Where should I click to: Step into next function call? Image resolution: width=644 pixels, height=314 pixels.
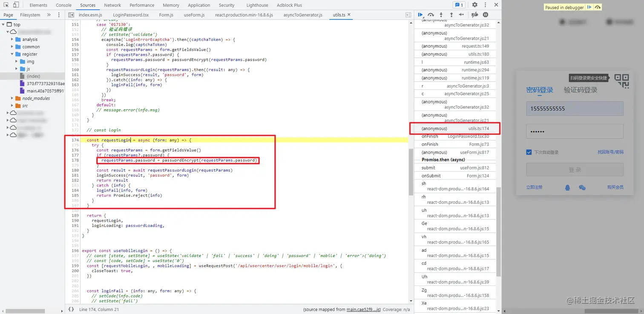[x=441, y=15]
